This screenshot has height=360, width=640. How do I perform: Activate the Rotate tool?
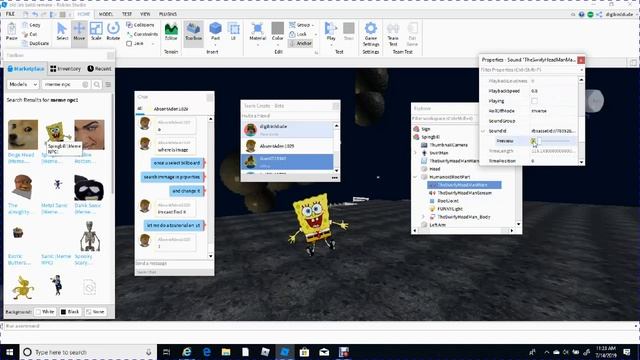click(113, 31)
